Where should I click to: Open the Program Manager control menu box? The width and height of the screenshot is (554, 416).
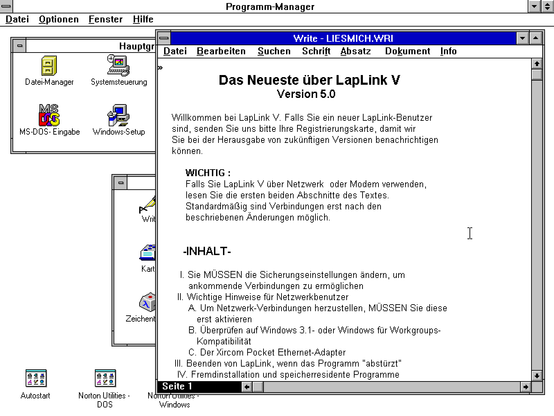coord(6,6)
